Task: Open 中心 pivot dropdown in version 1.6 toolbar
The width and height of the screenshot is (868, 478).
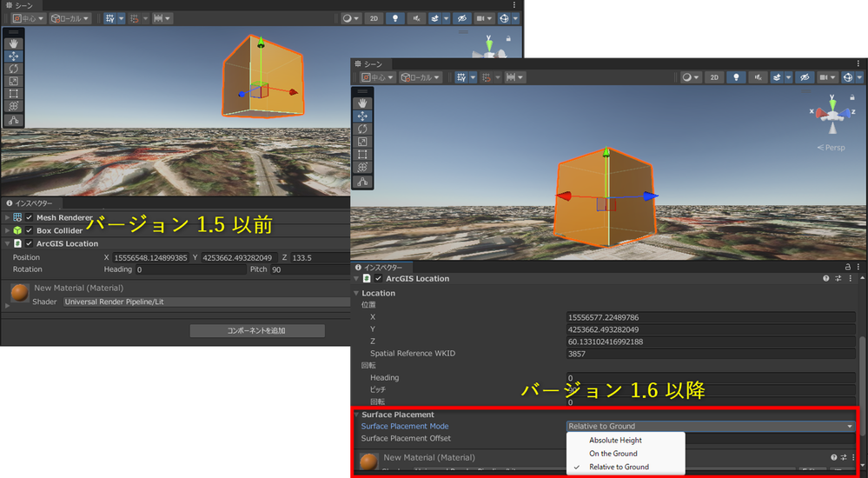Action: [378, 77]
